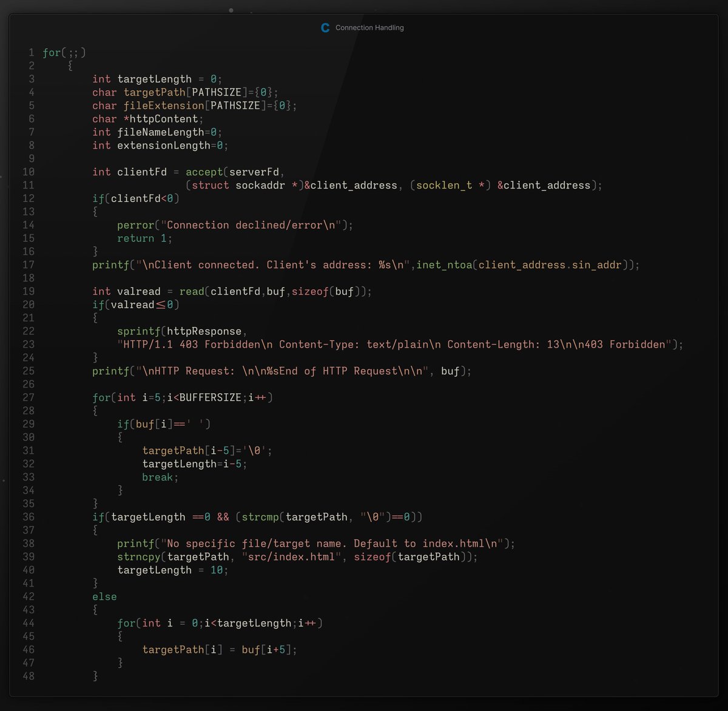
Task: Click the "src/index.html" string in strncpy
Action: [x=292, y=557]
